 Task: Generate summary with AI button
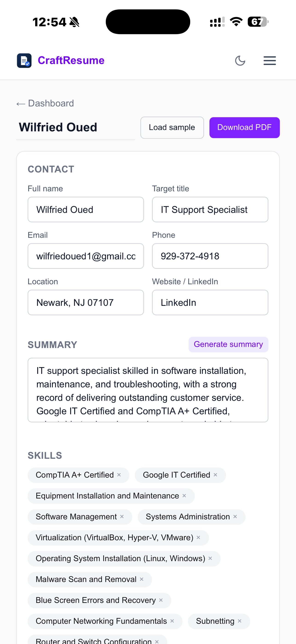pos(228,345)
